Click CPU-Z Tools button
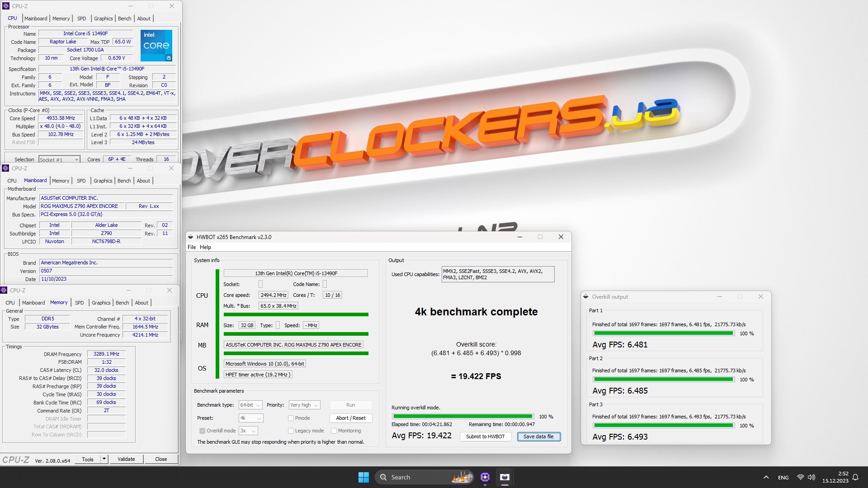868x488 pixels. click(88, 459)
